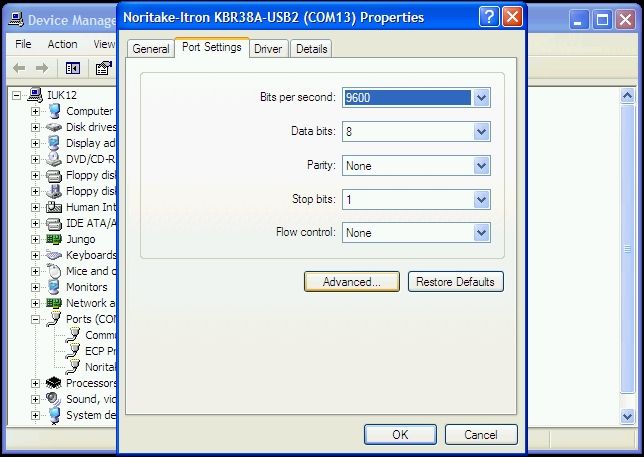Click the IDE ATA/ATAPI controllers icon
This screenshot has height=457, width=644.
54,224
